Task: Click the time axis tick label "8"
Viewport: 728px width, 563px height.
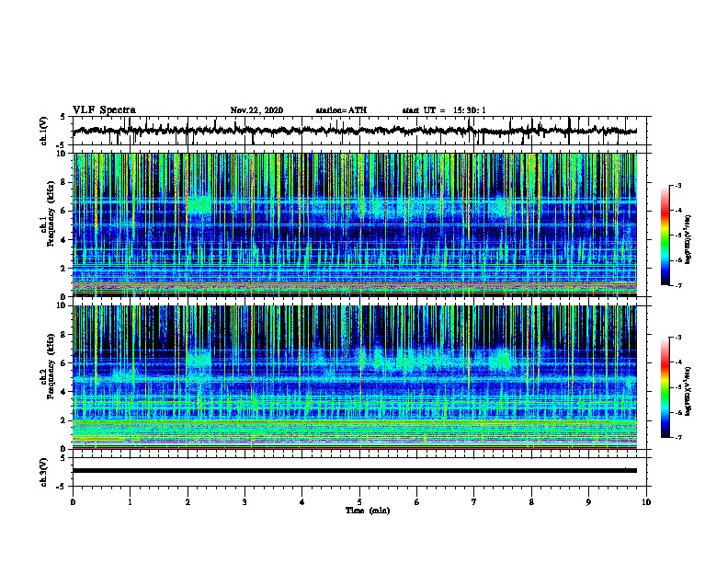Action: coord(531,502)
